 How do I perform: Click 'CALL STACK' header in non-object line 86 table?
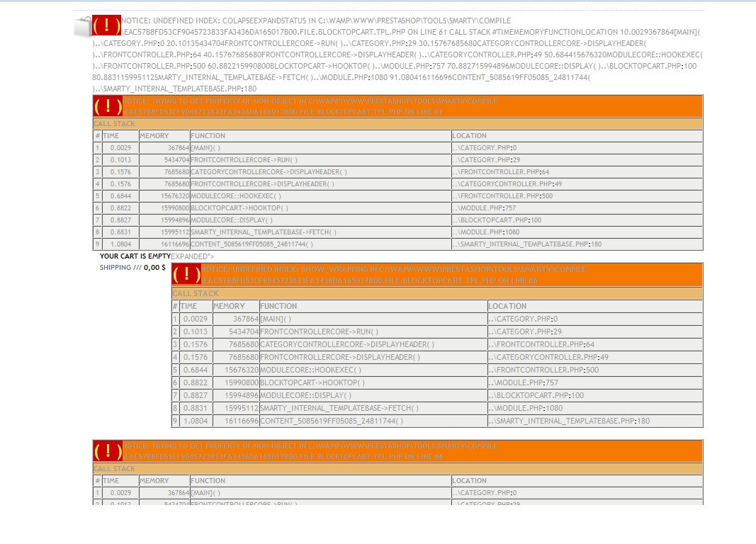114,469
